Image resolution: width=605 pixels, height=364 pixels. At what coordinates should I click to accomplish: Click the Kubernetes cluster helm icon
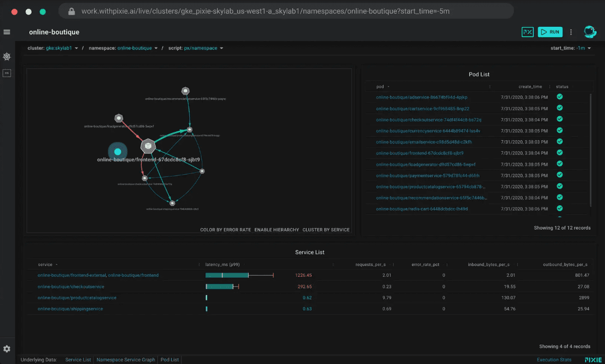(x=7, y=57)
